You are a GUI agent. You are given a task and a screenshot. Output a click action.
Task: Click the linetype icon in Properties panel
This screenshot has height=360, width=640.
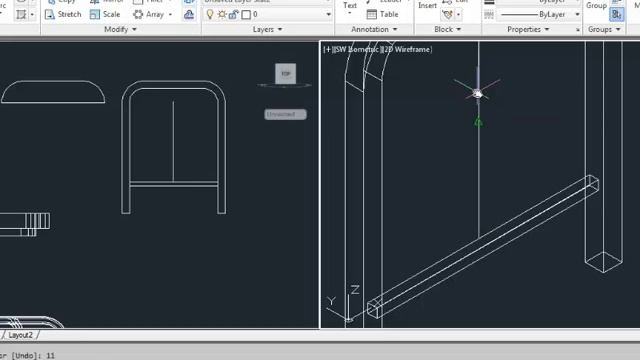pyautogui.click(x=489, y=15)
